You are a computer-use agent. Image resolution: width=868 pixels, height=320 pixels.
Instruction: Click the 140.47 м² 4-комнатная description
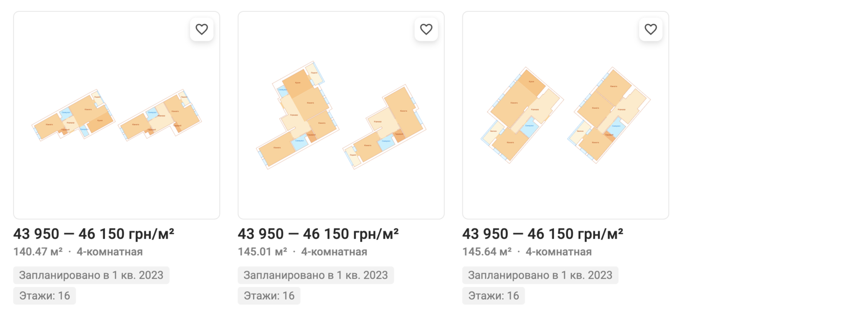pyautogui.click(x=78, y=252)
